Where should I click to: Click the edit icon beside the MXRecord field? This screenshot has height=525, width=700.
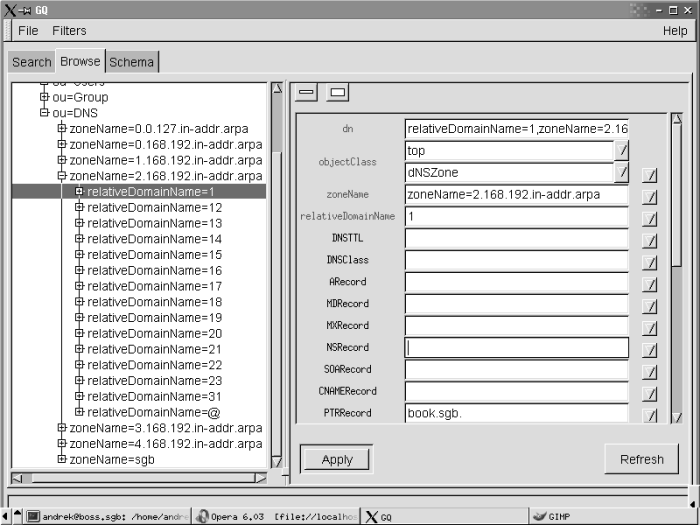(650, 328)
